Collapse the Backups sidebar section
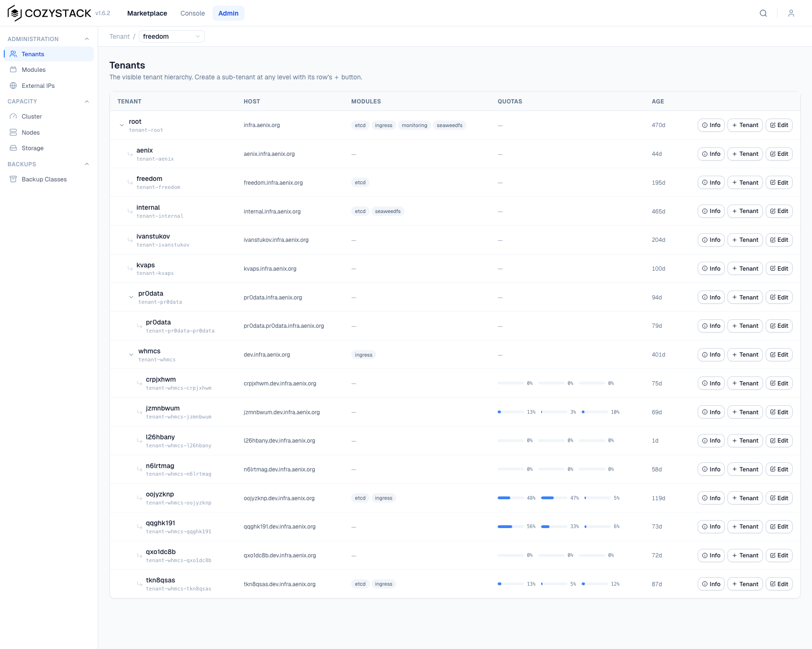This screenshot has height=649, width=812. pyautogui.click(x=87, y=164)
